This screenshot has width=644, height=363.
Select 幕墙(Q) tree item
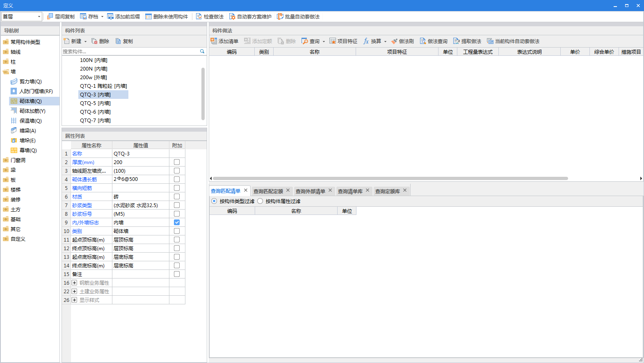[x=28, y=150]
